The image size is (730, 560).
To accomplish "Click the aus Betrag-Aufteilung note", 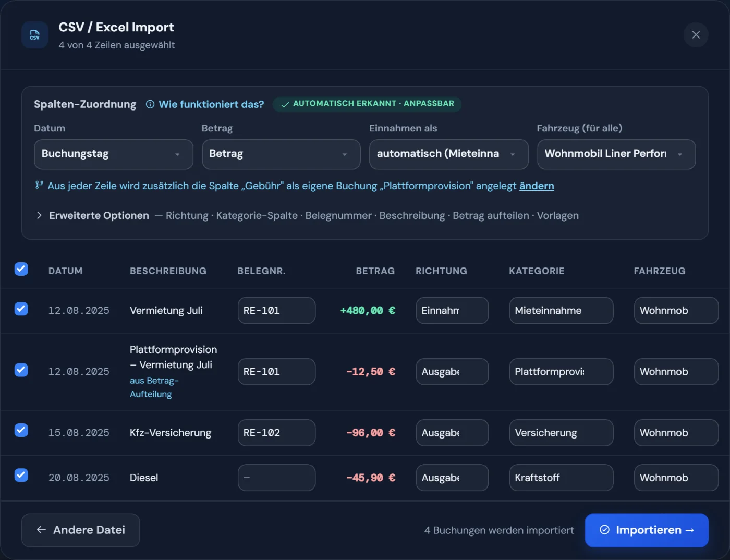I will pyautogui.click(x=154, y=387).
